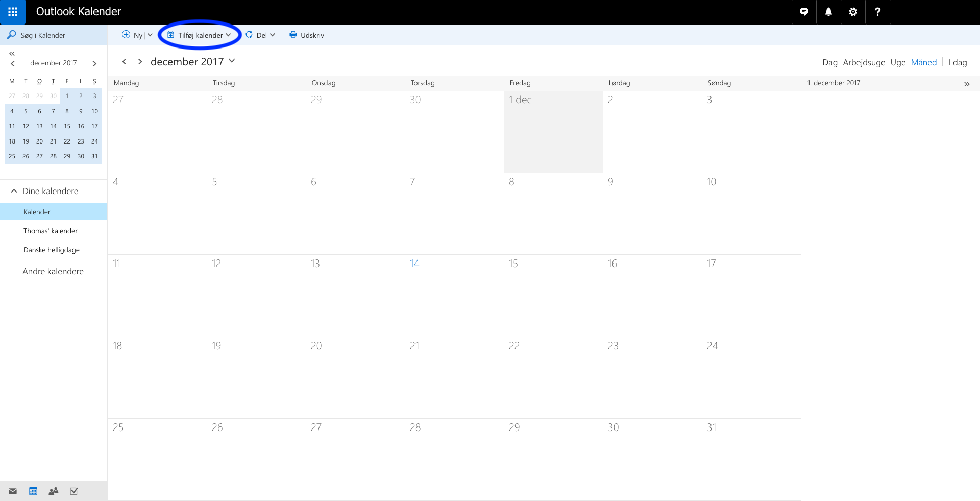This screenshot has width=980, height=501.
Task: Open Tasks via checkmark icon
Action: [74, 491]
